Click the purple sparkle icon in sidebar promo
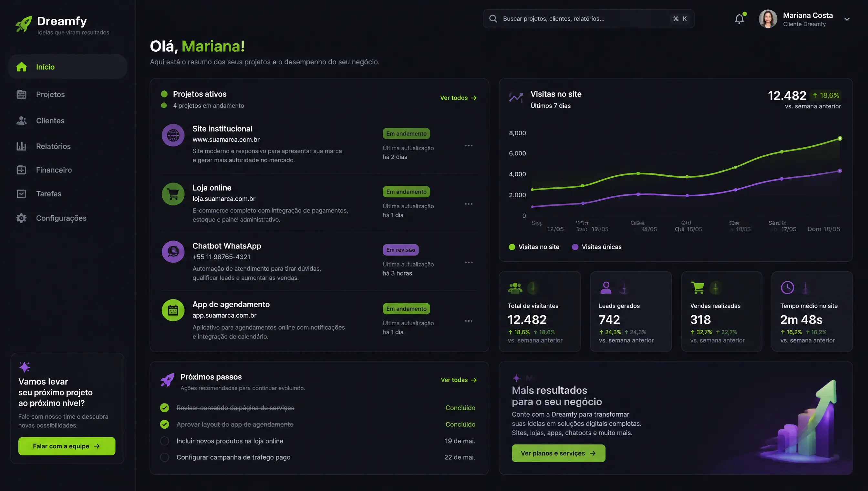The height and width of the screenshot is (491, 868). 25,367
